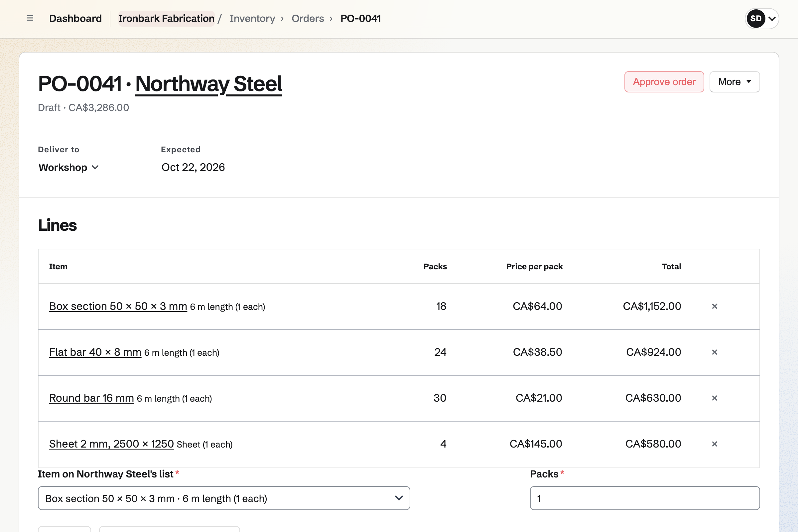This screenshot has width=798, height=532.
Task: Open the hamburger menu icon
Action: pyautogui.click(x=30, y=18)
